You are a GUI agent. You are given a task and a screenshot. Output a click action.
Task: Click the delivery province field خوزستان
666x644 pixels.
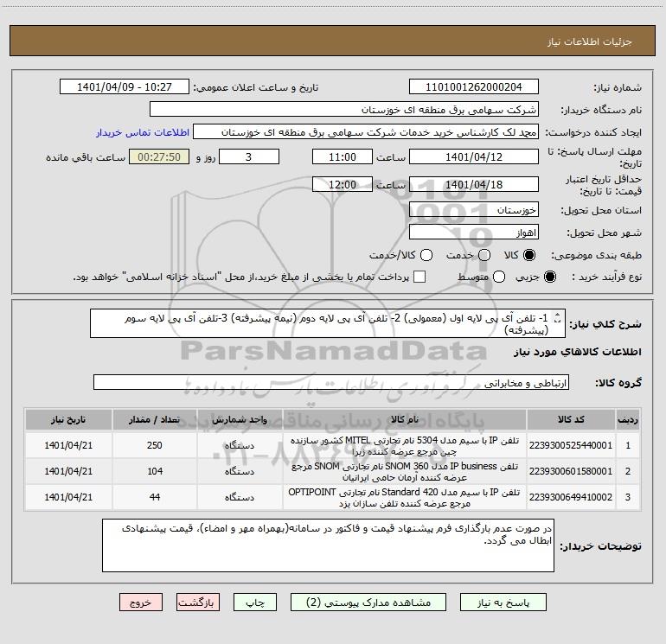point(474,210)
